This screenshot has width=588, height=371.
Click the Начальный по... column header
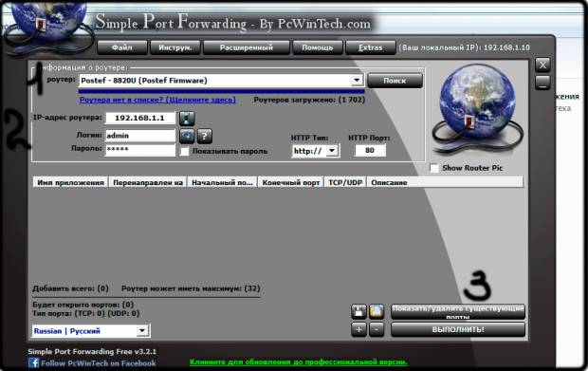222,183
